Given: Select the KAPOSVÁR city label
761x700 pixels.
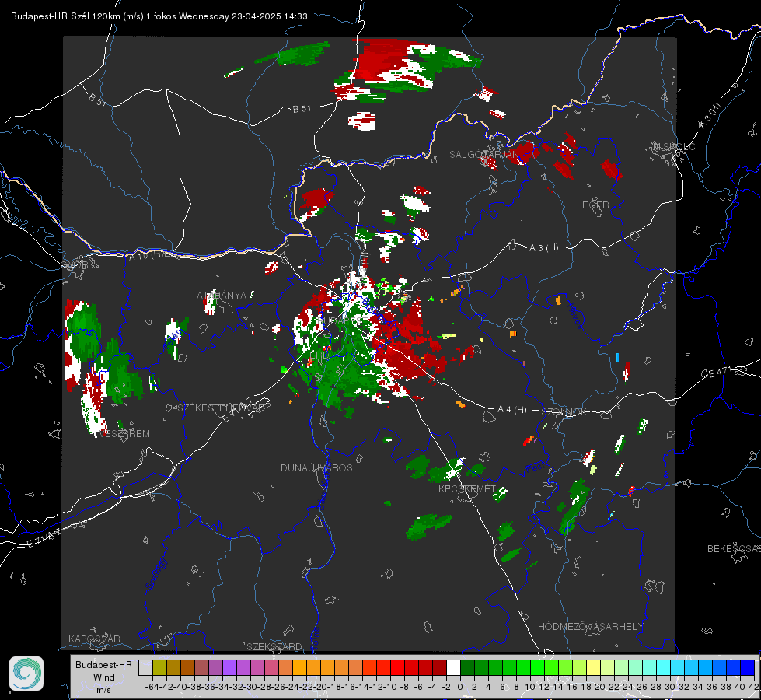Looking at the screenshot, I should 94,639.
